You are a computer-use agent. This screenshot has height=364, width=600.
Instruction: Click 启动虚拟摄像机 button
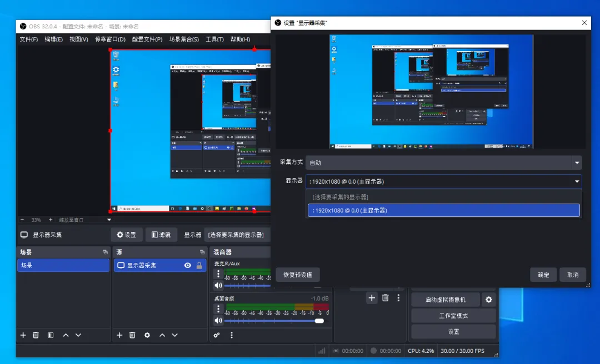tap(446, 300)
